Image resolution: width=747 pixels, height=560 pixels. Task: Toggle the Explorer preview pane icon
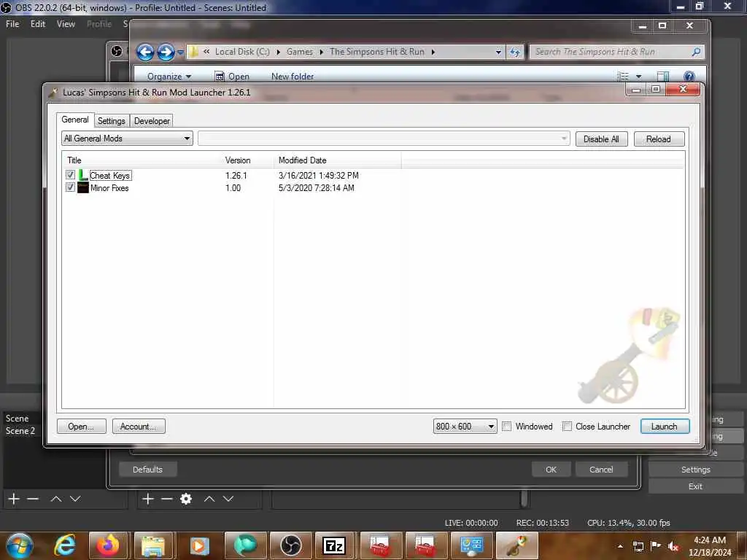click(662, 76)
